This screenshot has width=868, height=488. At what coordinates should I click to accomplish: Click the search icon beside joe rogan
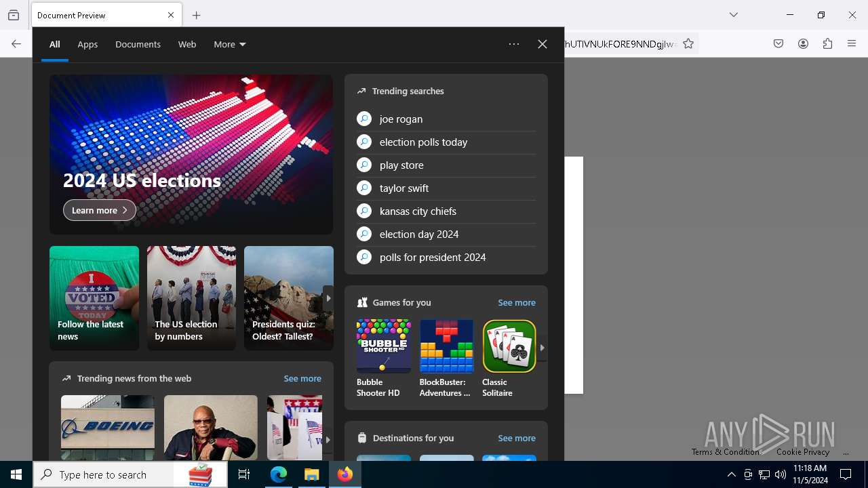[364, 119]
